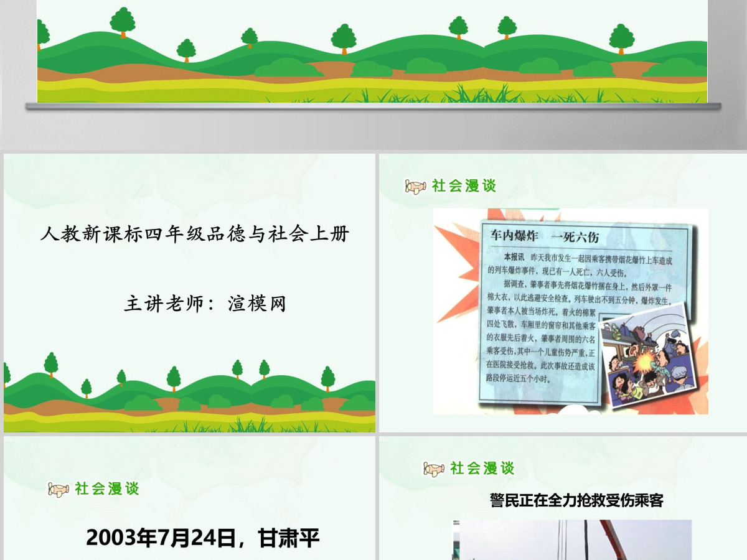Image resolution: width=747 pixels, height=560 pixels.
Task: Click the 社会漫谈 heading on the newspaper slide
Action: pyautogui.click(x=464, y=185)
